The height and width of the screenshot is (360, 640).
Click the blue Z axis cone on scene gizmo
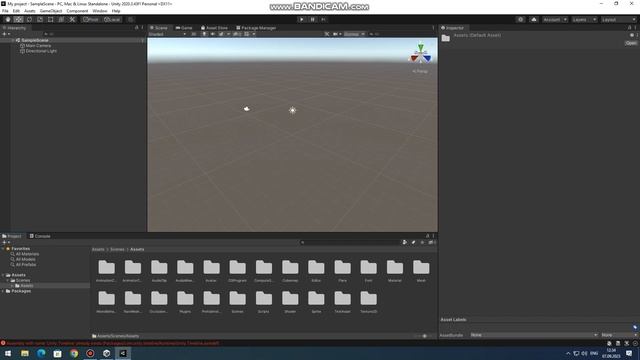427,58
